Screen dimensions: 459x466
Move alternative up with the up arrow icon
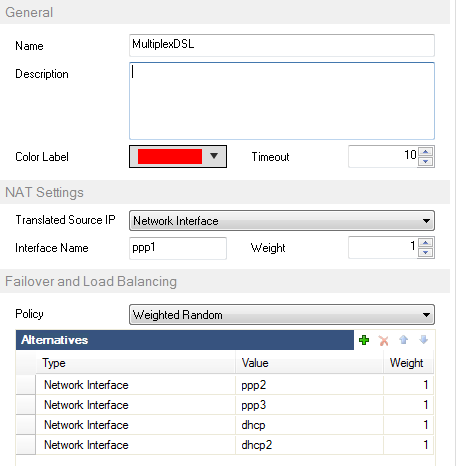click(403, 340)
